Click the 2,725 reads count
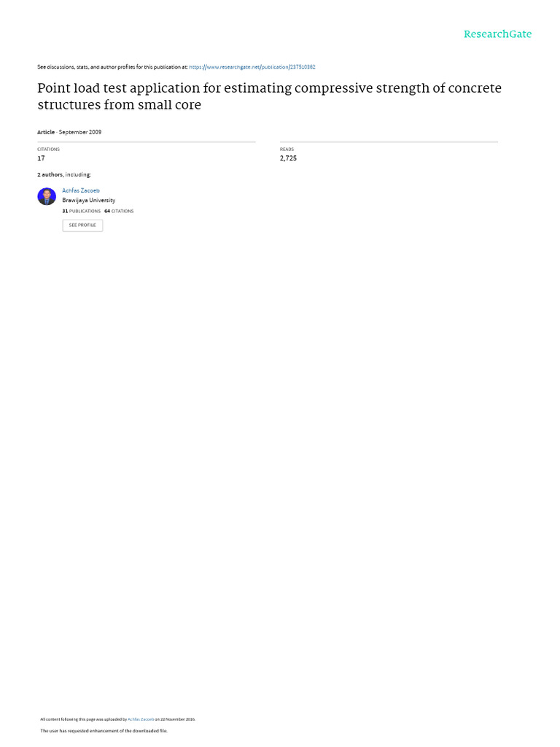The width and height of the screenshot is (560, 747). [x=288, y=158]
